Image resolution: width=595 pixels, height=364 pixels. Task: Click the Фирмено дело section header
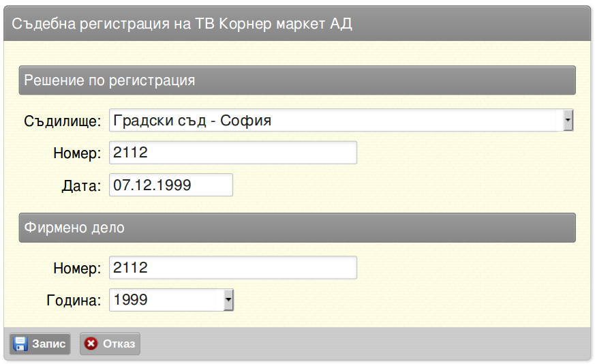(297, 228)
